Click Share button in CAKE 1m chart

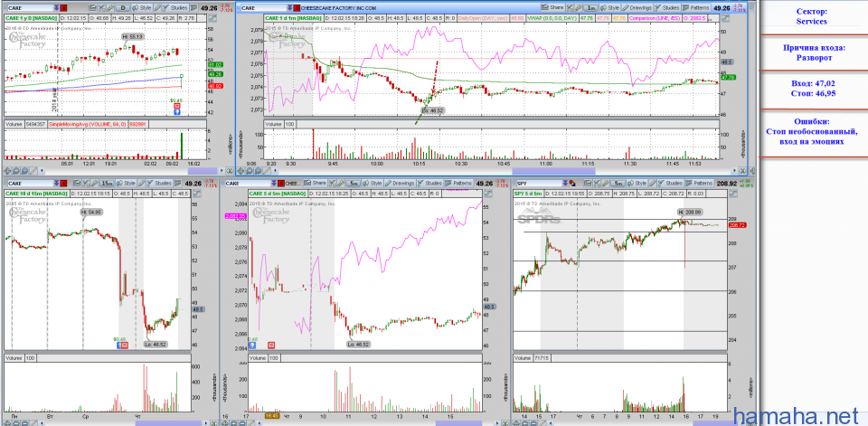tap(552, 8)
